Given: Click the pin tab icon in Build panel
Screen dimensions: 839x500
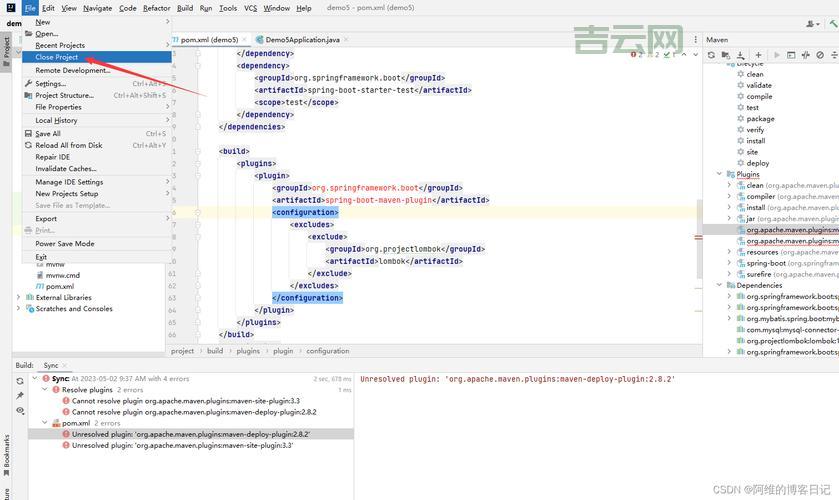Looking at the screenshot, I should [20, 395].
